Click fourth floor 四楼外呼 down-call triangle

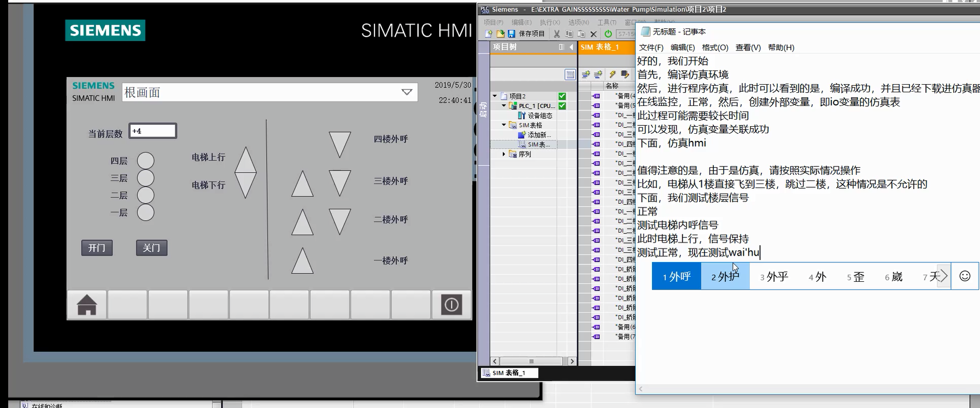pos(339,144)
